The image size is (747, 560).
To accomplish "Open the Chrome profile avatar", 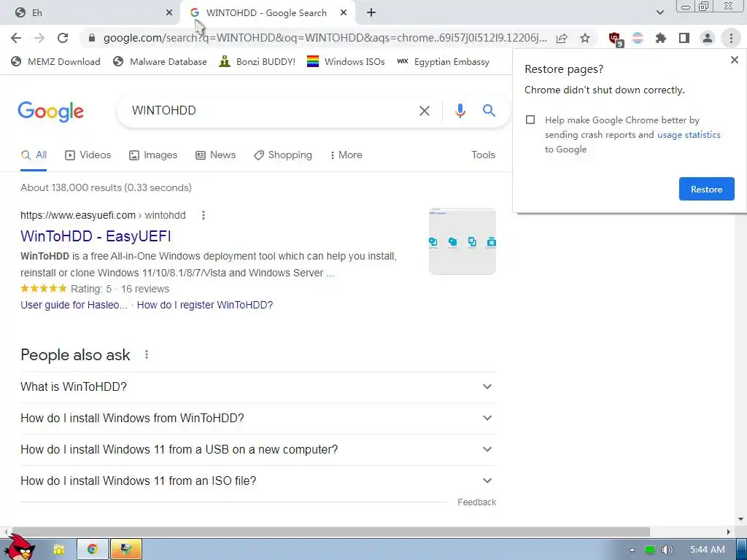I will [x=708, y=38].
